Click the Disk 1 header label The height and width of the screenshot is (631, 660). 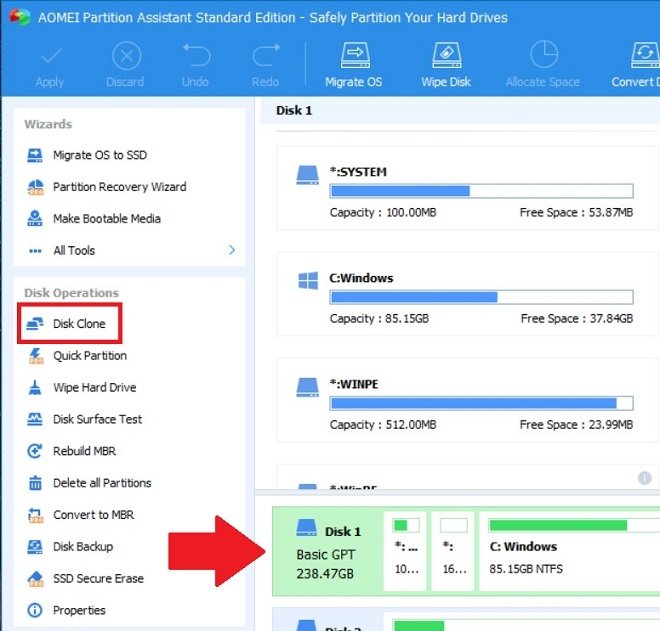coord(294,111)
